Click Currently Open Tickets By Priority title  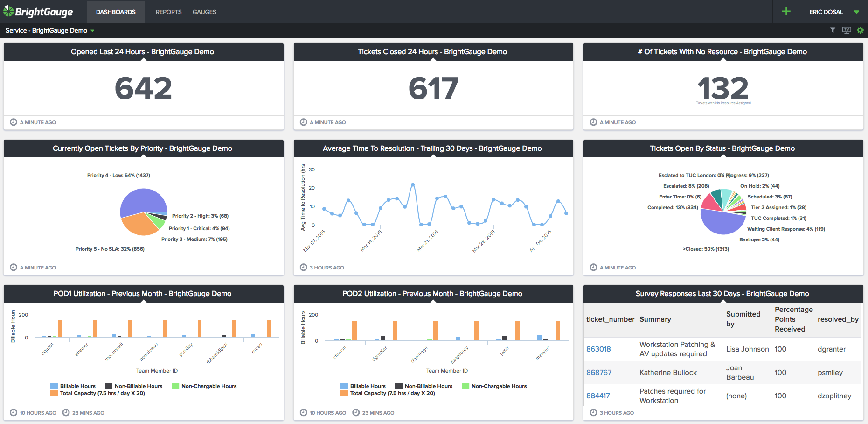coord(142,148)
